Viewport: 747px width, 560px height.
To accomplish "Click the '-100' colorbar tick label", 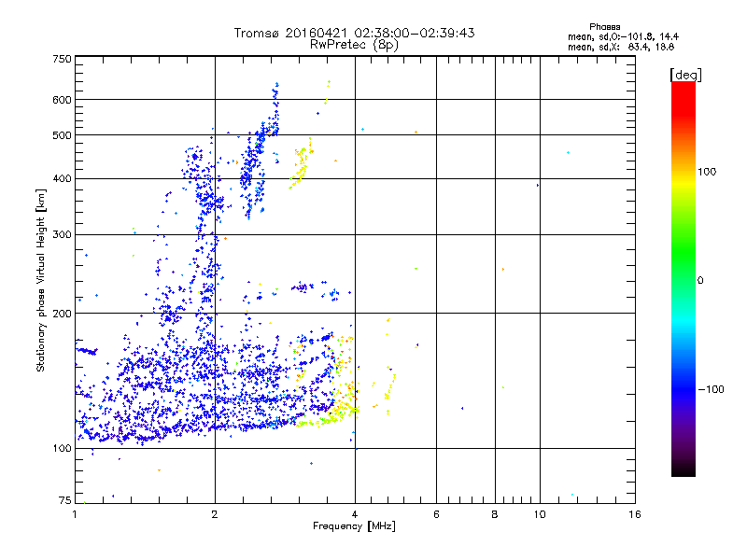I will (712, 389).
